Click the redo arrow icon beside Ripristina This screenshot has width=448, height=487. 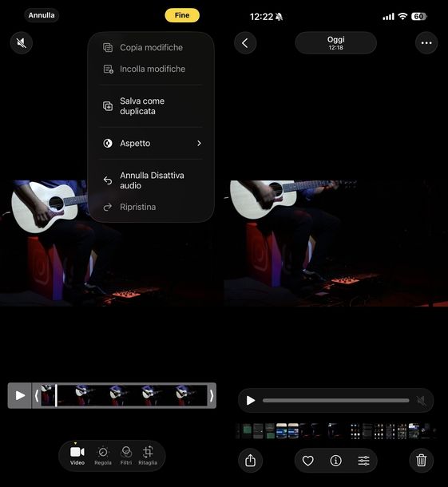click(x=108, y=207)
